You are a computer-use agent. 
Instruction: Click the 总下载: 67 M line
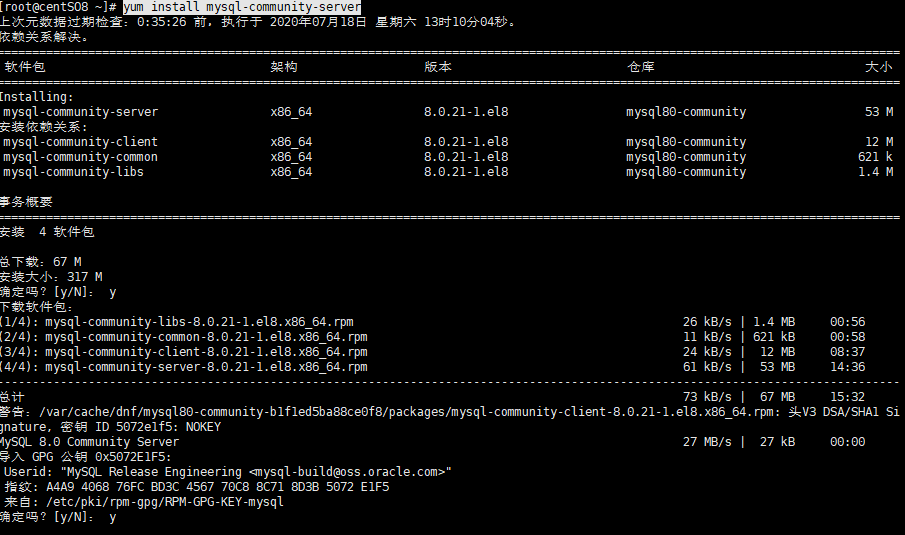click(41, 262)
